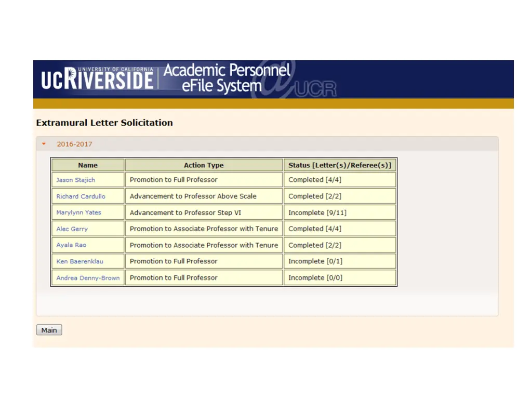The width and height of the screenshot is (532, 399).
Task: Open Marylynn Yates's record
Action: [x=79, y=212]
